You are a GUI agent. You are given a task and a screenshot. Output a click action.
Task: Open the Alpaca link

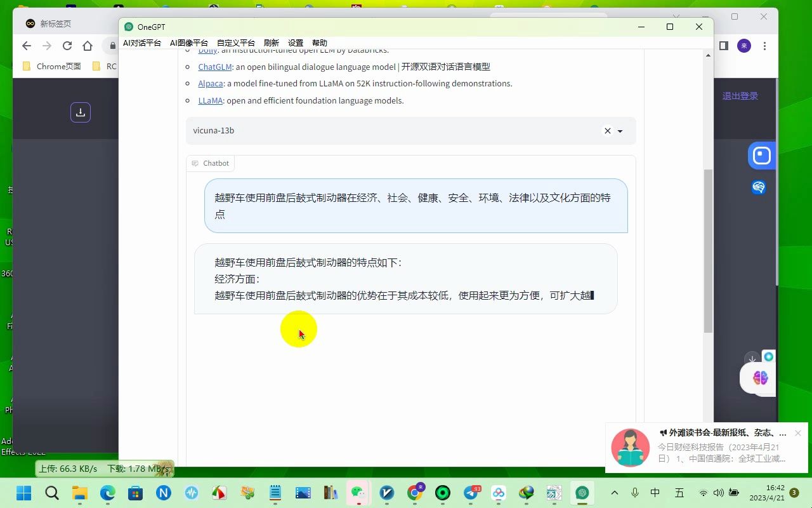click(x=211, y=83)
